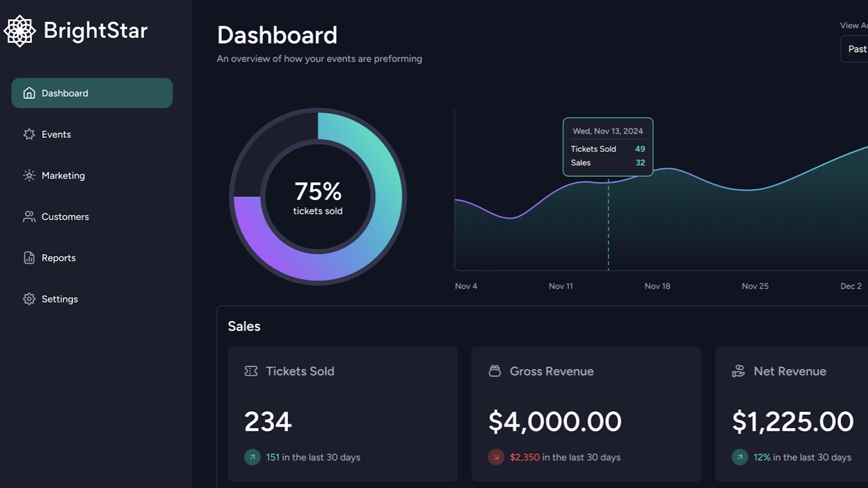This screenshot has width=868, height=488.
Task: Click the Net Revenue hand-coins icon
Action: (x=738, y=371)
